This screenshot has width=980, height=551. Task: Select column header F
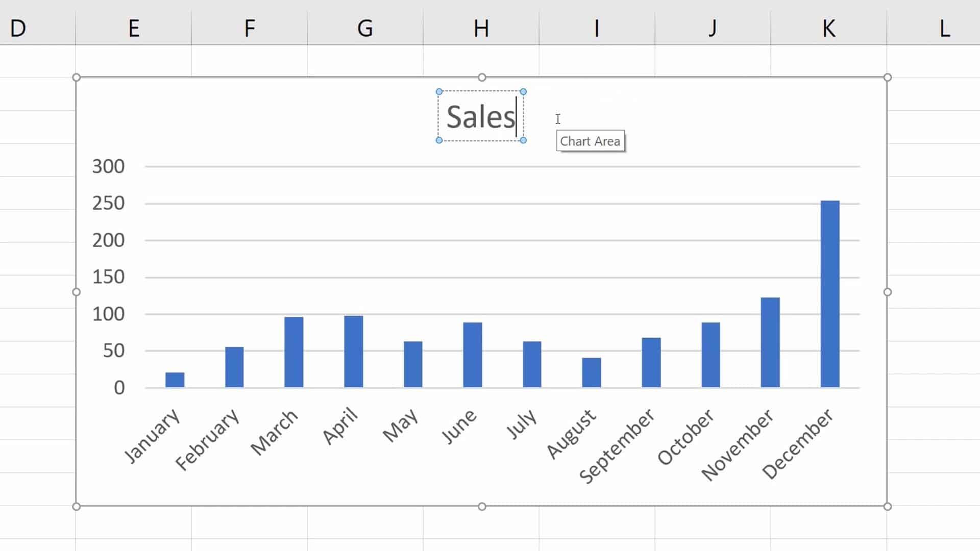click(x=250, y=28)
